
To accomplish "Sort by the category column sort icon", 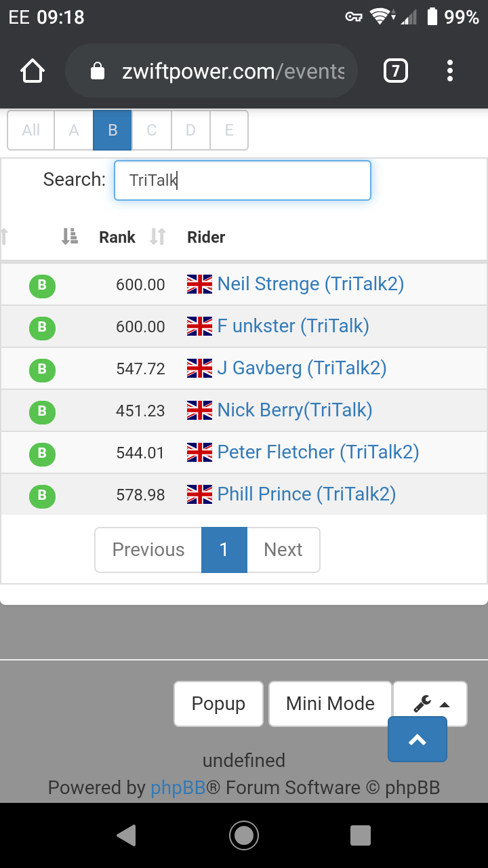I will click(69, 237).
